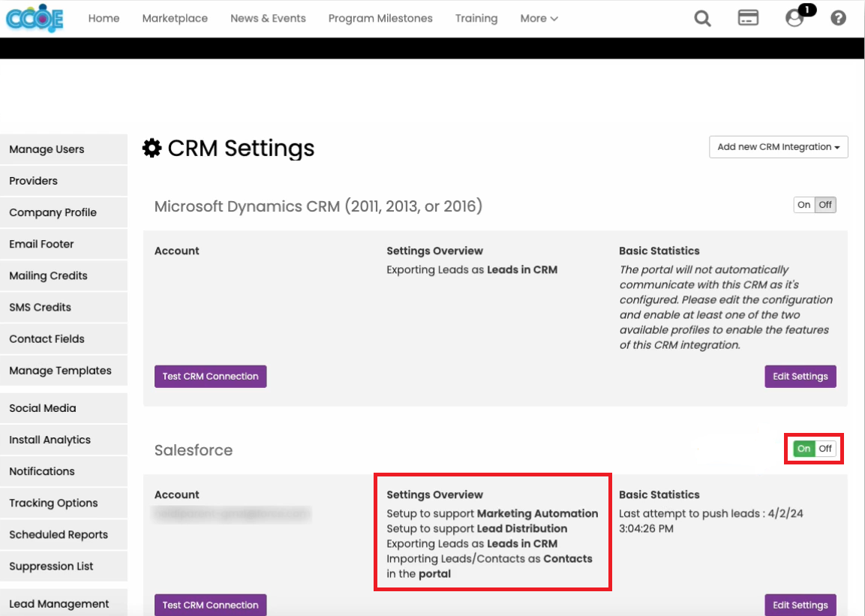Viewport: 865px width, 616px height.
Task: Turn the Microsoft Dynamics CRM integration On
Action: pyautogui.click(x=803, y=204)
